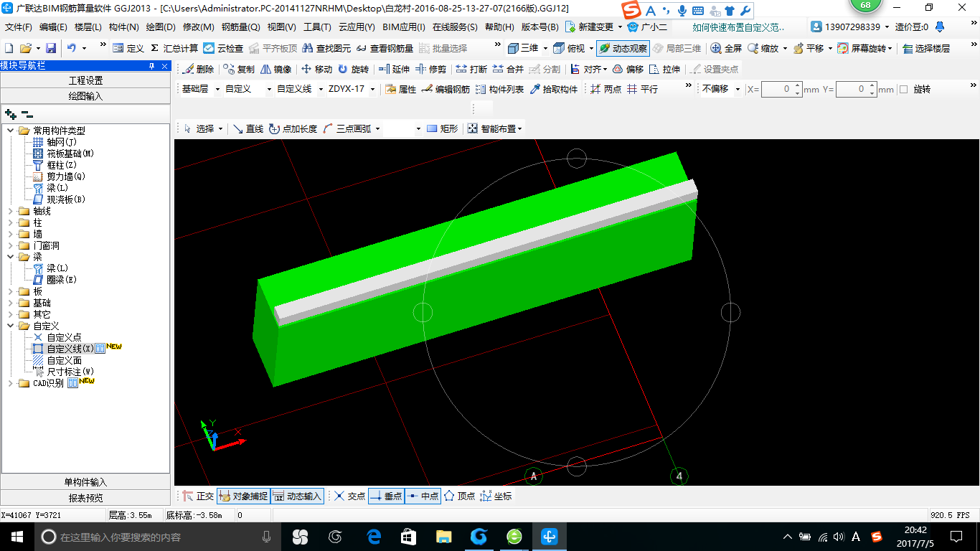The height and width of the screenshot is (551, 980).
Task: Toggle 正交 (ortho) mode
Action: click(198, 496)
